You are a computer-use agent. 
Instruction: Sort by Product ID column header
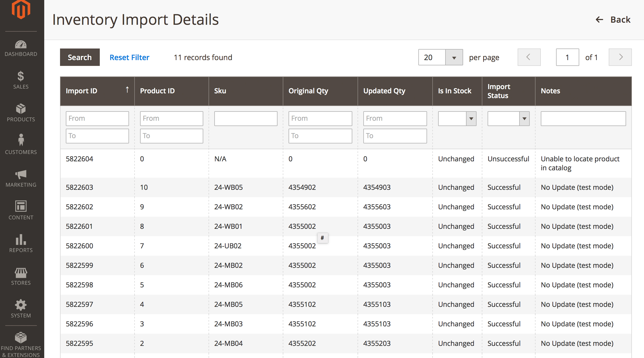coord(172,91)
